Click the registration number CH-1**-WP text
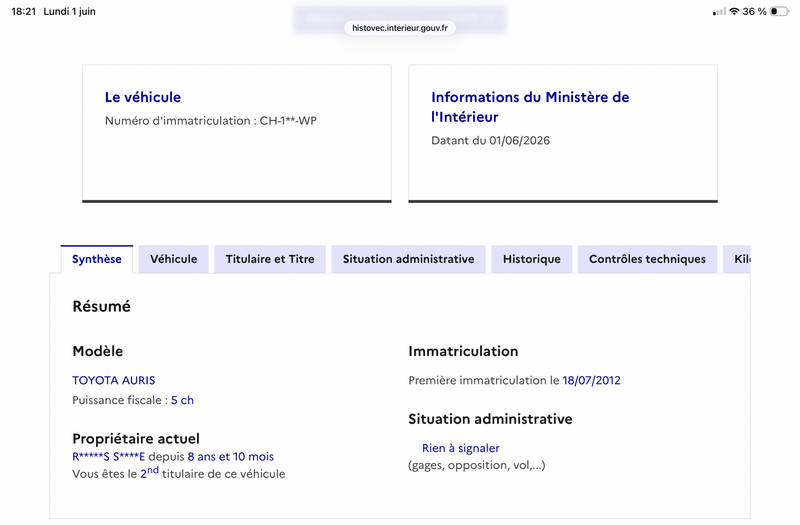 tap(288, 121)
